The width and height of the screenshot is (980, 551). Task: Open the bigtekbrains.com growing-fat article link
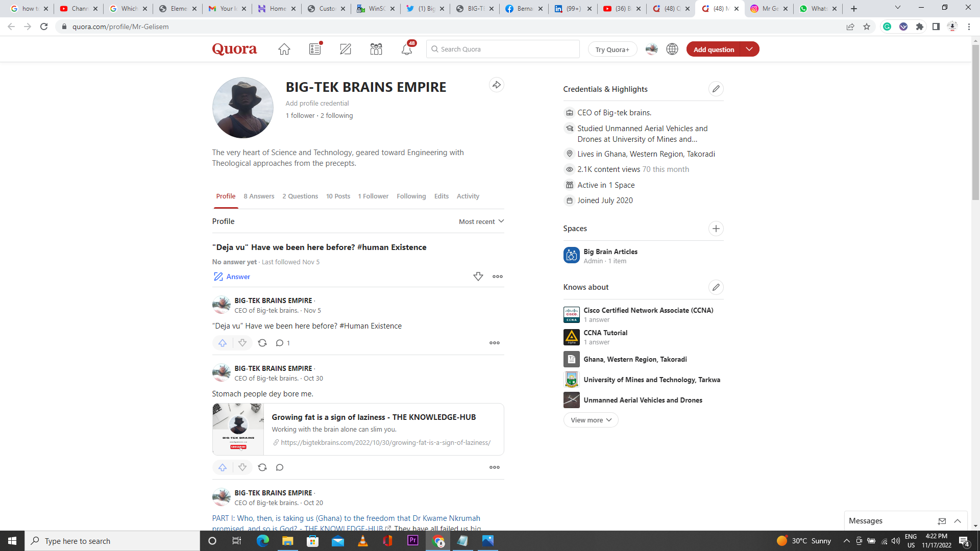coord(385,442)
